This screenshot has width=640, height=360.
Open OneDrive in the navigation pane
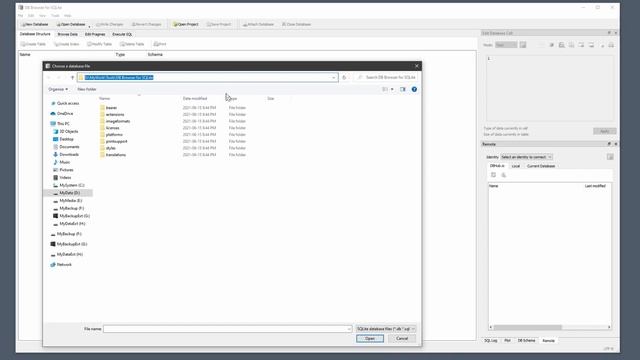pyautogui.click(x=65, y=113)
